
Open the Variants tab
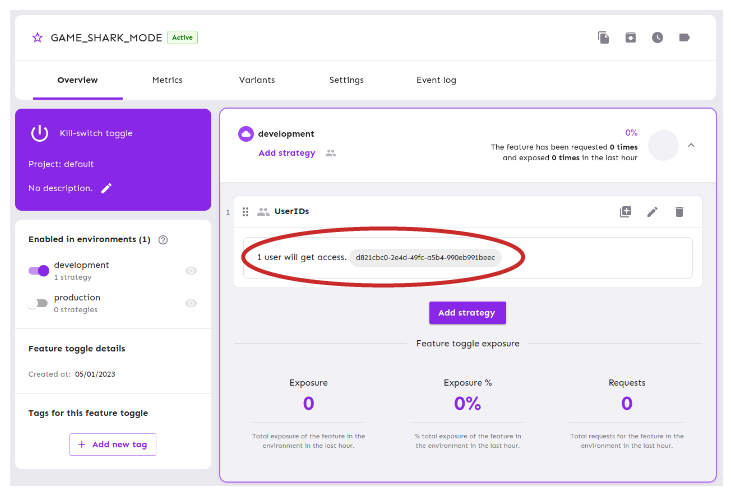point(257,80)
